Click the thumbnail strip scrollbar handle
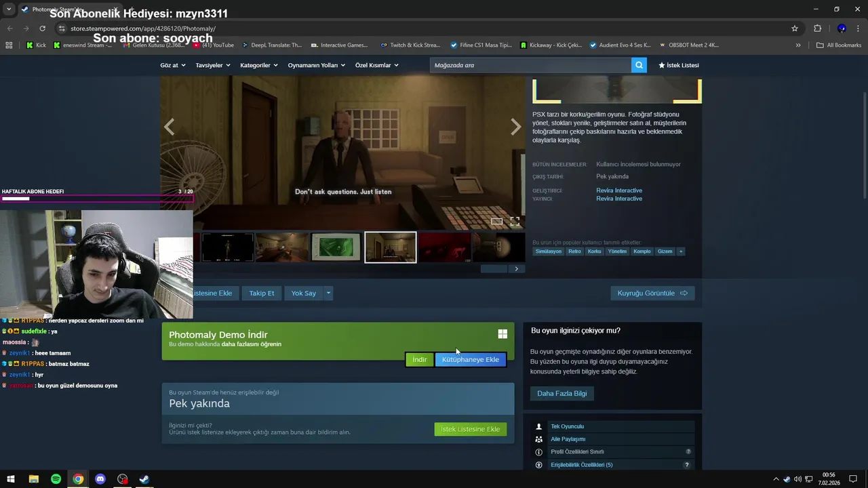Screen dimensions: 868x488 point(494,269)
